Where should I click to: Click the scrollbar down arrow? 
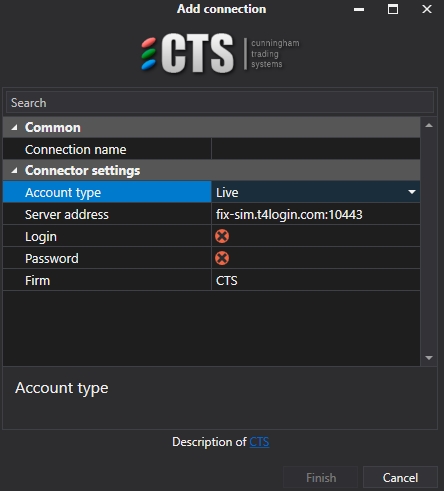[x=429, y=358]
